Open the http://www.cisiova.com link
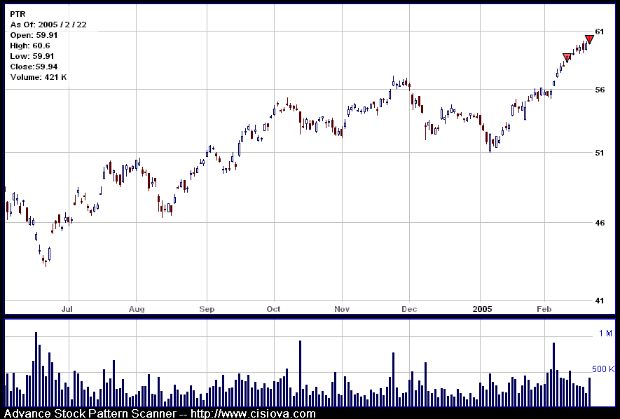 point(253,414)
